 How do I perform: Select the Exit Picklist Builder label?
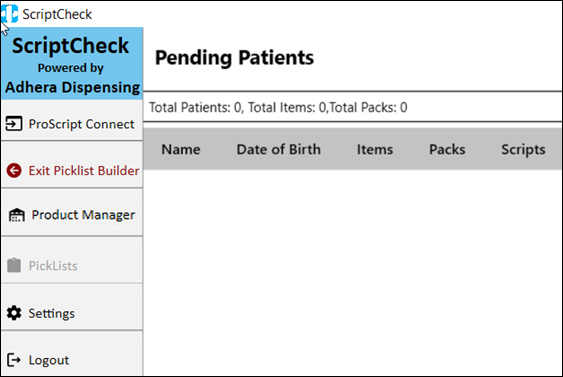pyautogui.click(x=84, y=171)
